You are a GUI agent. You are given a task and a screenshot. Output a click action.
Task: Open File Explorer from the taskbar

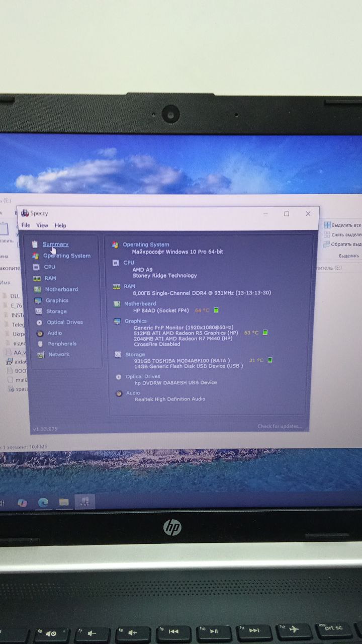64,502
